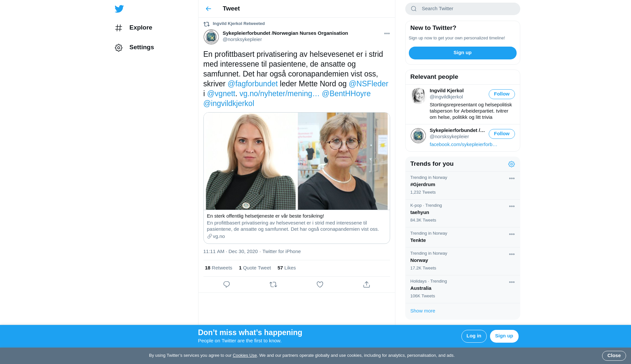Retweet using the retweet icon below tweet
Viewport: 631px width, 364px height.
coord(273,285)
